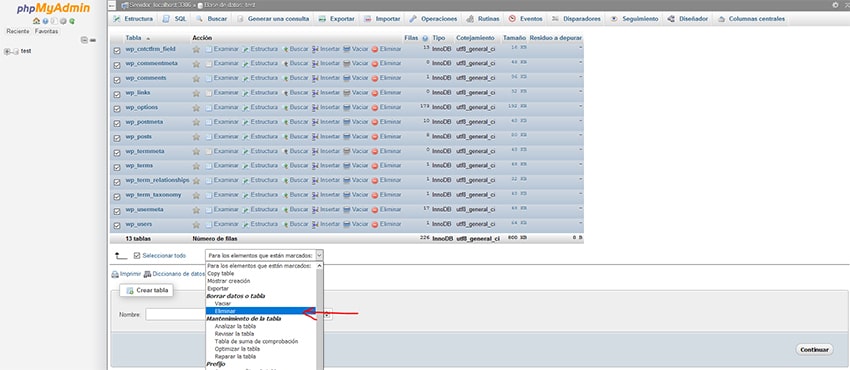
Task: Open the SQL tab
Action: 175,19
